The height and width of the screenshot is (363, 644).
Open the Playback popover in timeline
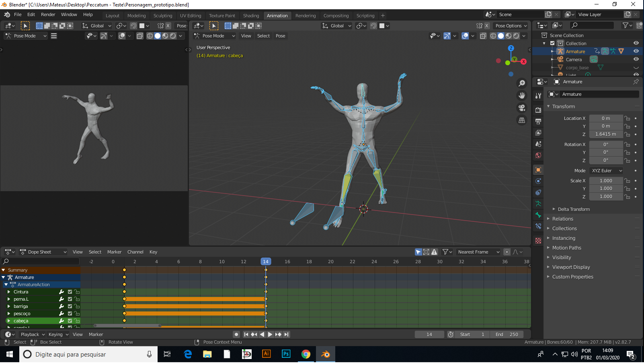coord(33,334)
